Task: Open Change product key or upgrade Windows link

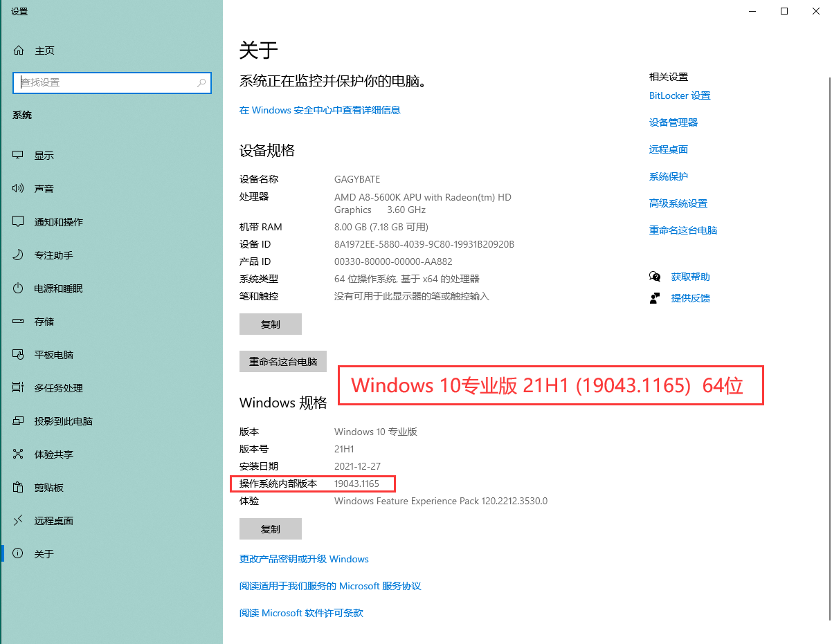Action: pyautogui.click(x=304, y=559)
